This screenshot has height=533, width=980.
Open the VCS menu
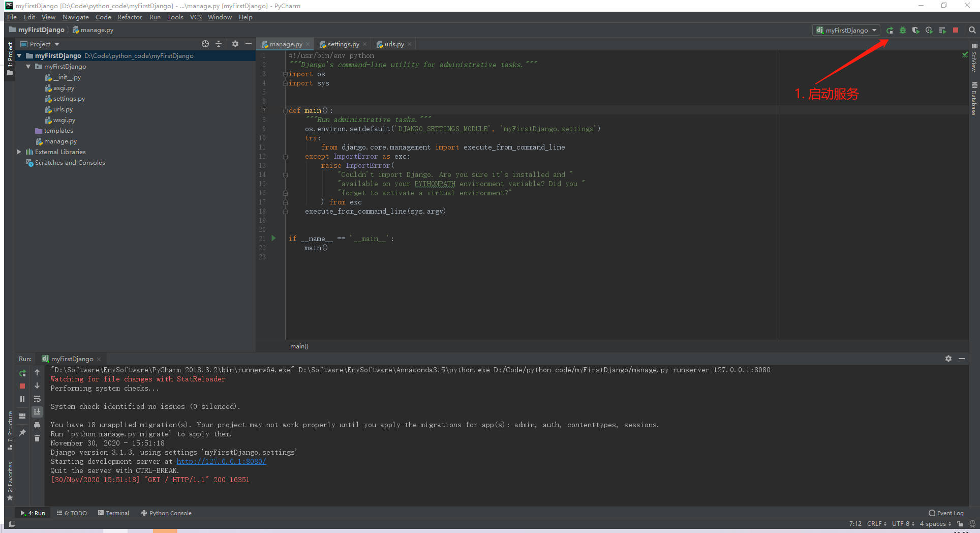196,17
